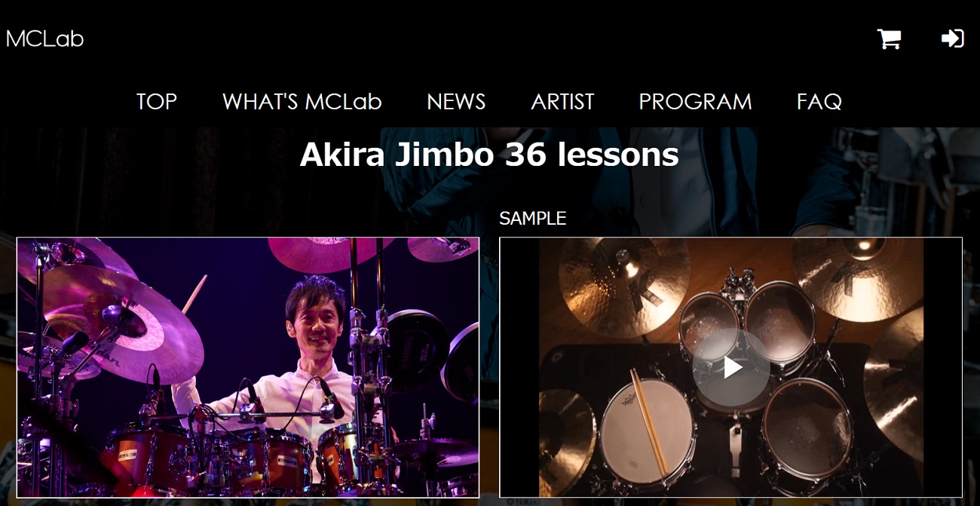Open the shopping cart
This screenshot has height=506, width=980.
pos(890,38)
